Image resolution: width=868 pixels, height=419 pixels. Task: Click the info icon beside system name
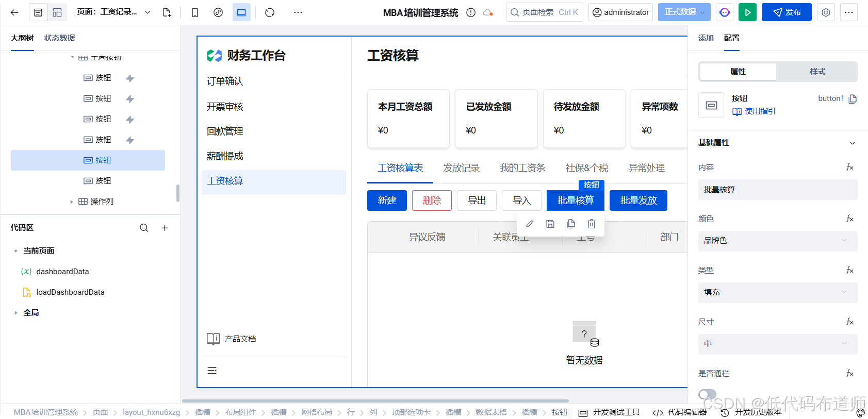[471, 12]
